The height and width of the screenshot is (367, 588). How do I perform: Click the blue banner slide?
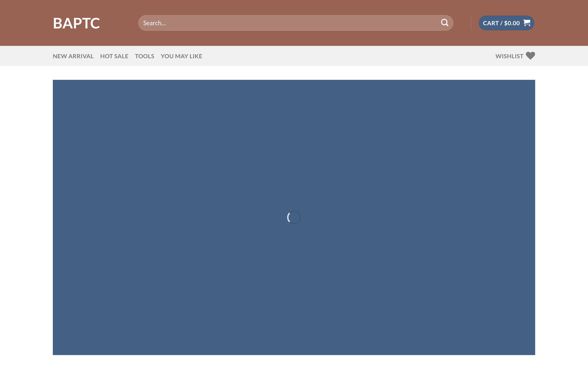coord(294,146)
